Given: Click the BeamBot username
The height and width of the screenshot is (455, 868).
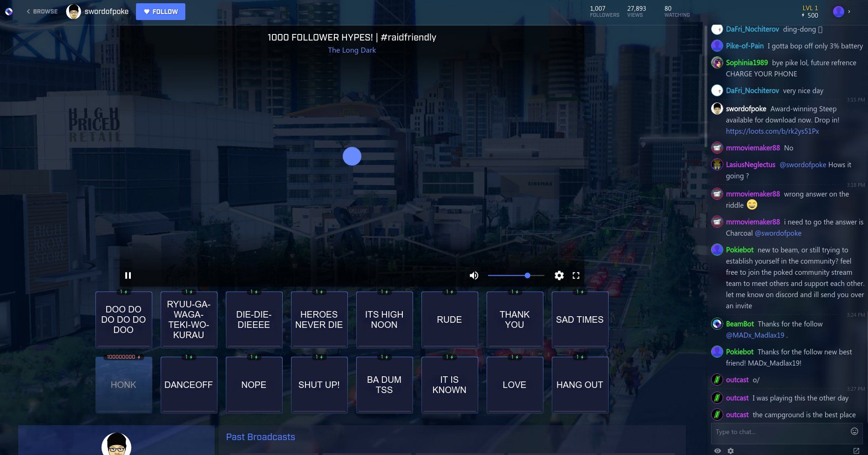Looking at the screenshot, I should pos(740,324).
